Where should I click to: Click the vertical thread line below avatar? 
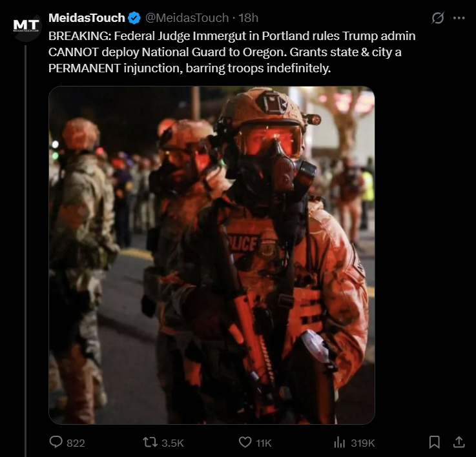[x=25, y=251]
